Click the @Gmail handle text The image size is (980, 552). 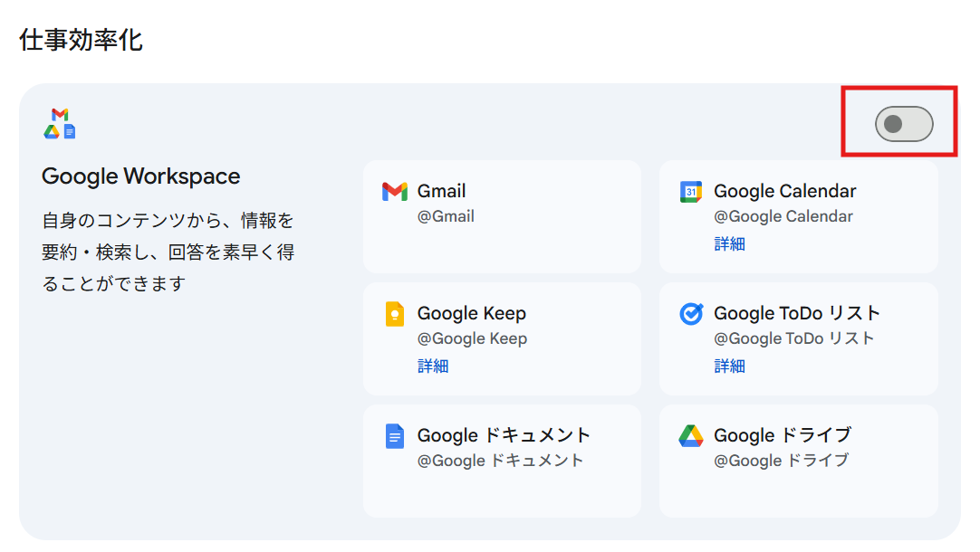click(446, 216)
